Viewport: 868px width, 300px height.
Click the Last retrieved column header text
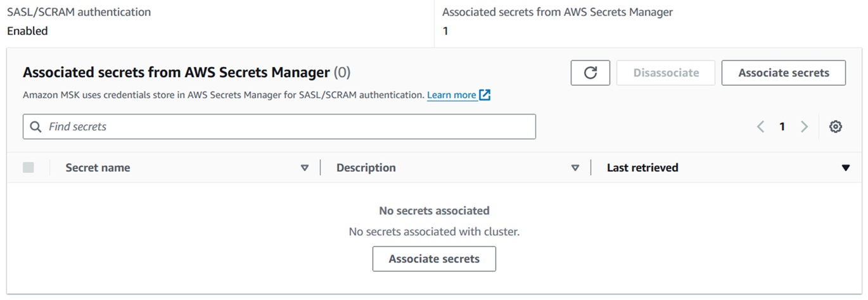642,168
